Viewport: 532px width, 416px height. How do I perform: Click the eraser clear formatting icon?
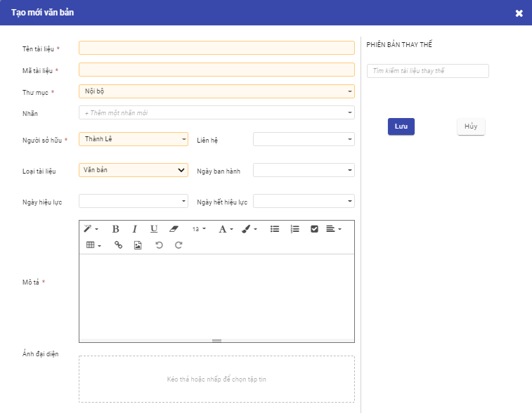tap(174, 229)
